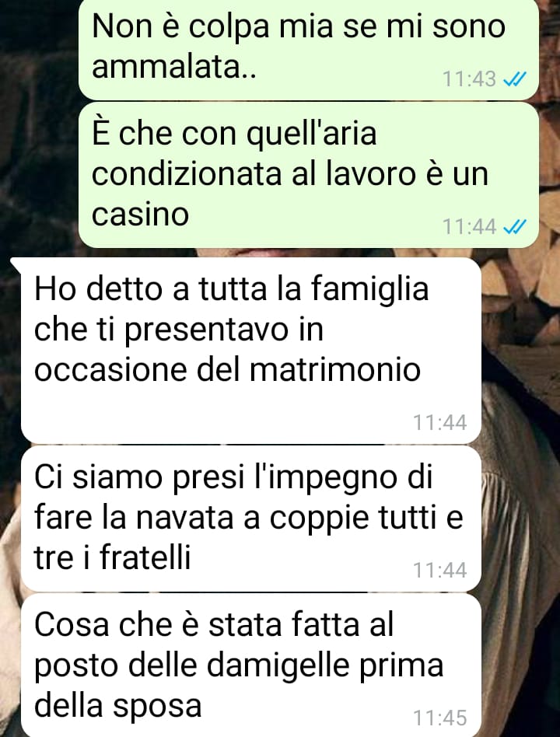Tap the words 'tre i fratelli' in the message
The height and width of the screenshot is (737, 560).
coord(112,558)
